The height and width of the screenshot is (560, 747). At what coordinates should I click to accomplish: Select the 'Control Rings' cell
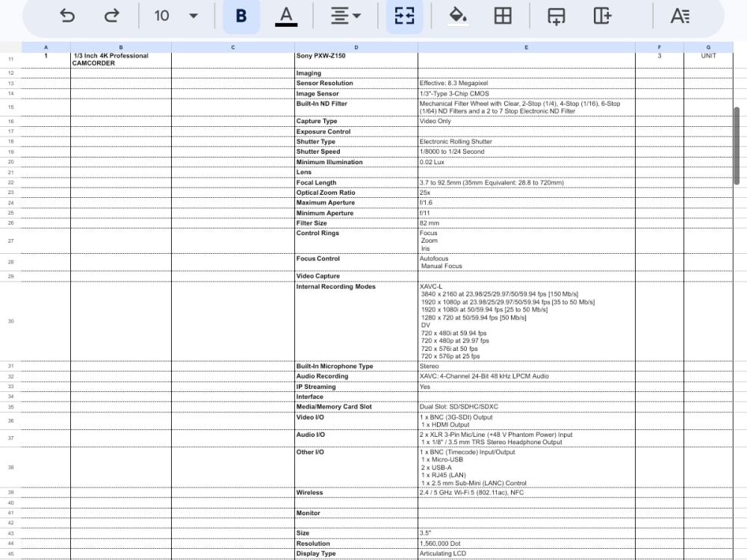point(356,241)
